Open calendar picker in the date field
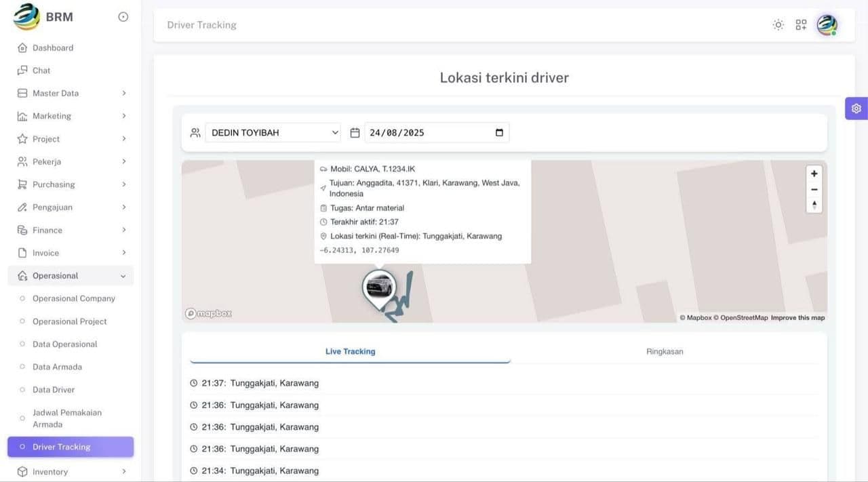The width and height of the screenshot is (868, 482). point(500,133)
